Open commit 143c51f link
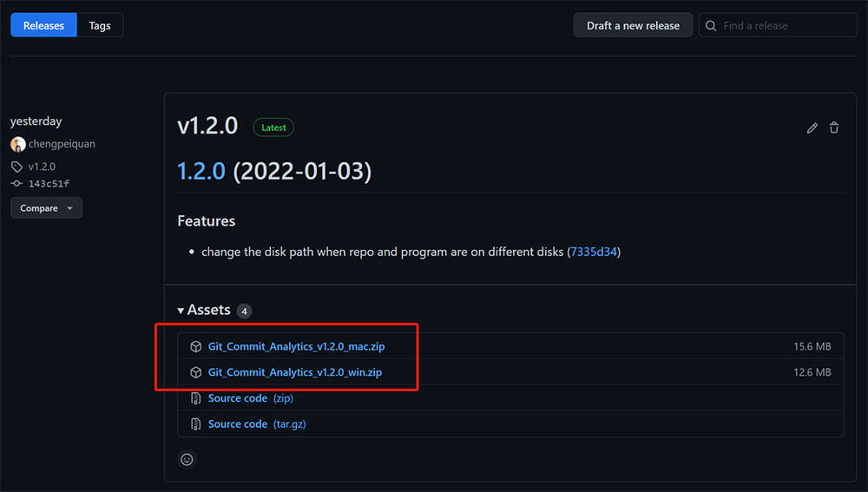Image resolution: width=868 pixels, height=492 pixels. [x=49, y=184]
